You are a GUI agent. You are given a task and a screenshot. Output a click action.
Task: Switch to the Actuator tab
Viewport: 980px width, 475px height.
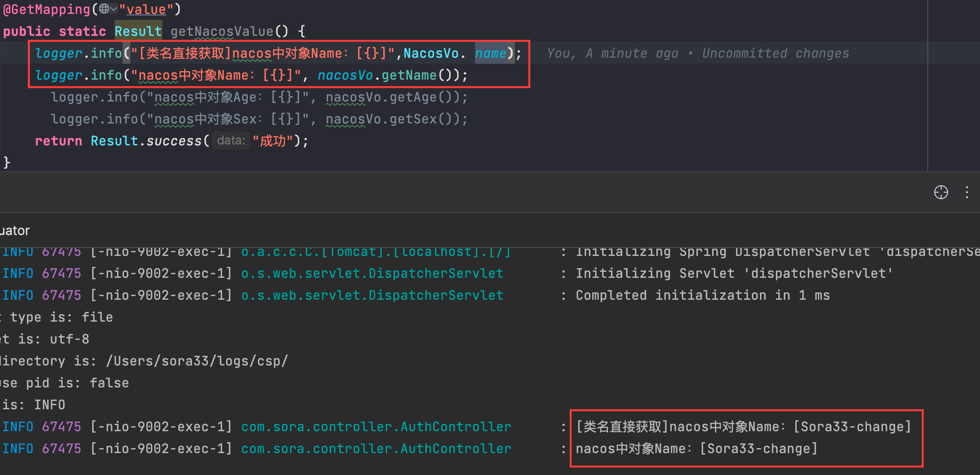click(x=15, y=231)
